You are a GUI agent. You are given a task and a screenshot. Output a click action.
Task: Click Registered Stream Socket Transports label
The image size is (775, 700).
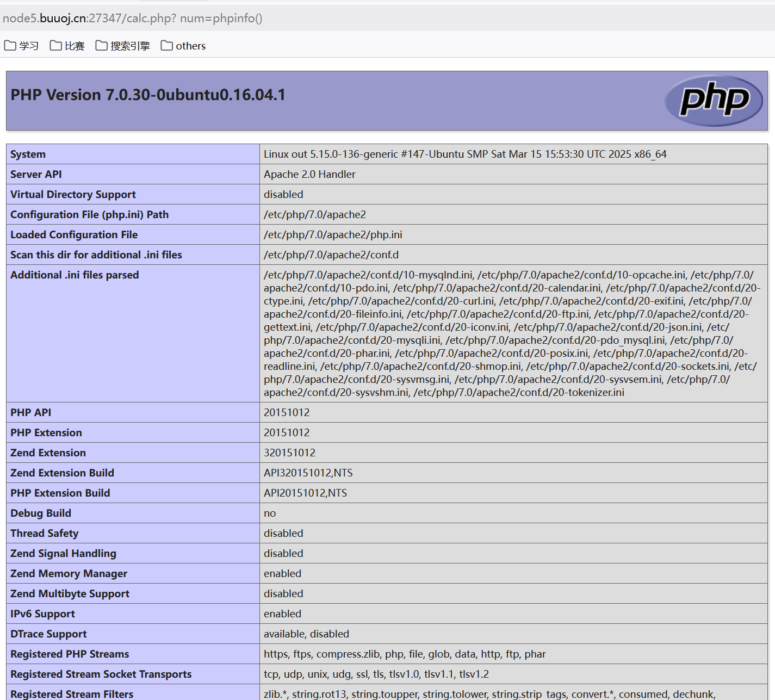point(101,674)
